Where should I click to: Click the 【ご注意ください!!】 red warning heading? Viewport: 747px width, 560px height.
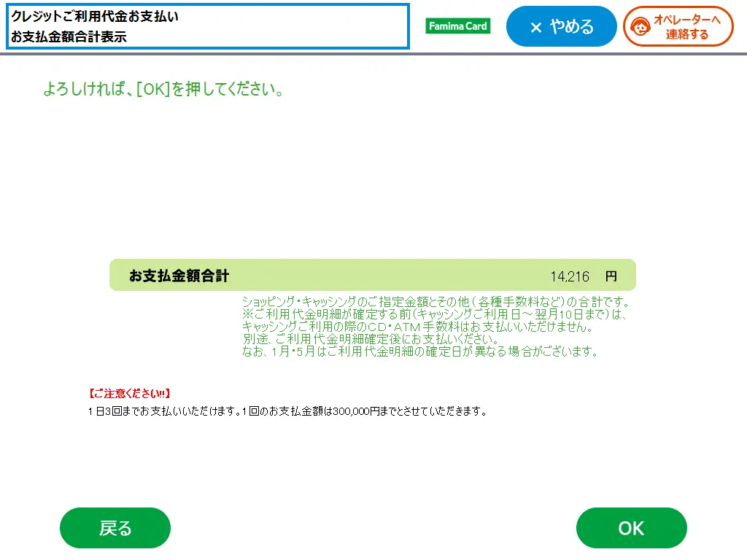[x=129, y=393]
